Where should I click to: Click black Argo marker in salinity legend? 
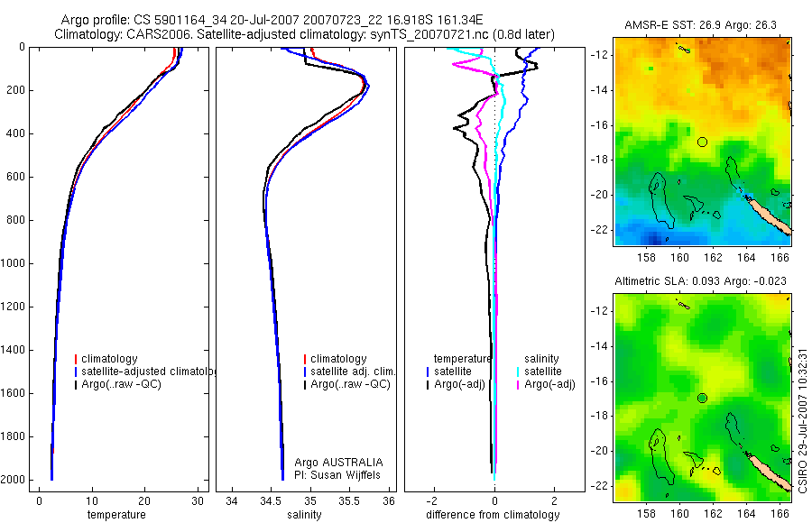point(305,385)
